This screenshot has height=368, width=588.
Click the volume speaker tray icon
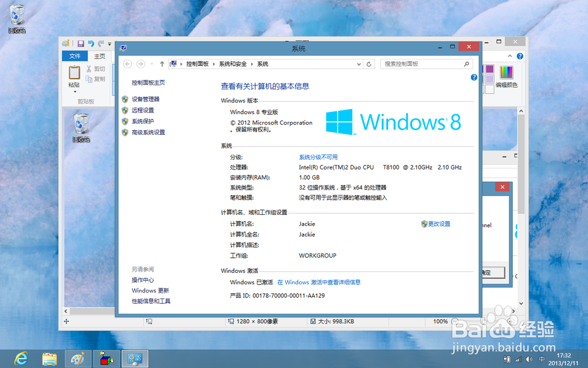point(529,359)
